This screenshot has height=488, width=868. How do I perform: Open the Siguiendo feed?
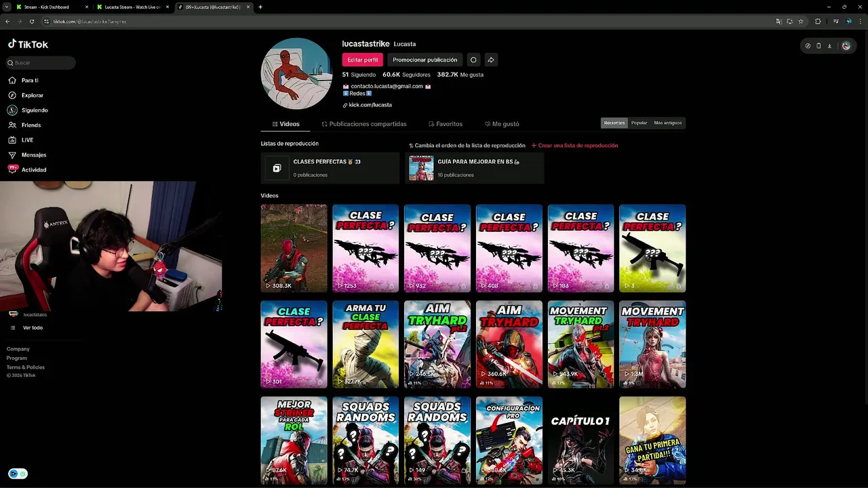(28, 110)
